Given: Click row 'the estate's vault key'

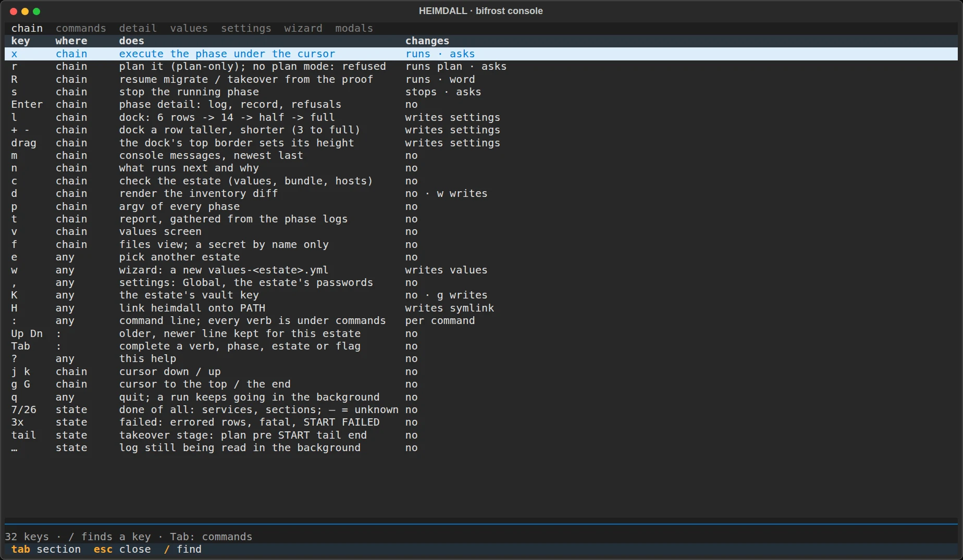Looking at the screenshot, I should point(481,295).
